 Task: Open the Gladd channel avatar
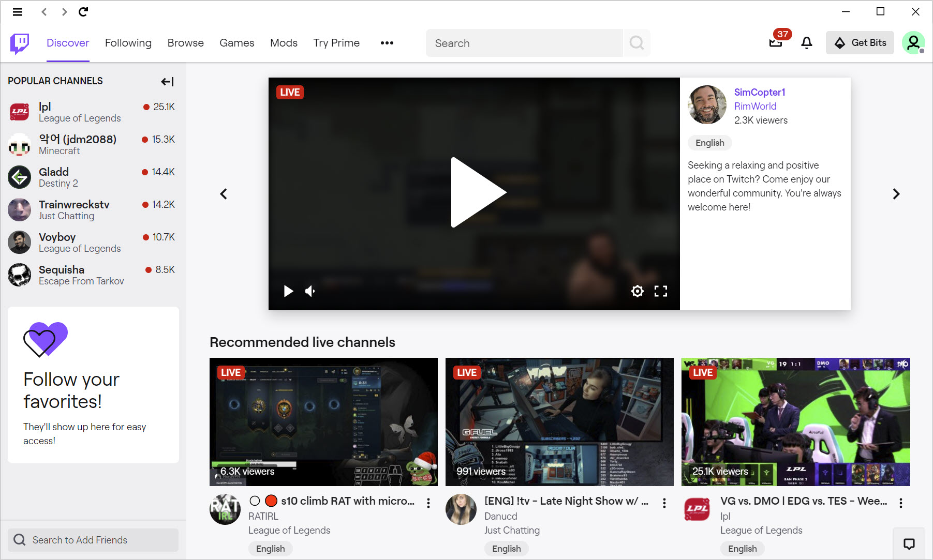coord(20,177)
